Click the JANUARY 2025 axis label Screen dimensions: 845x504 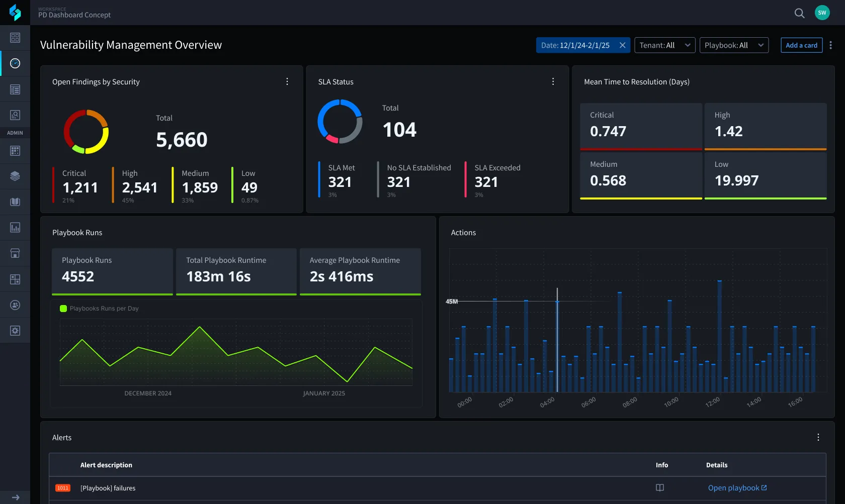pyautogui.click(x=324, y=393)
